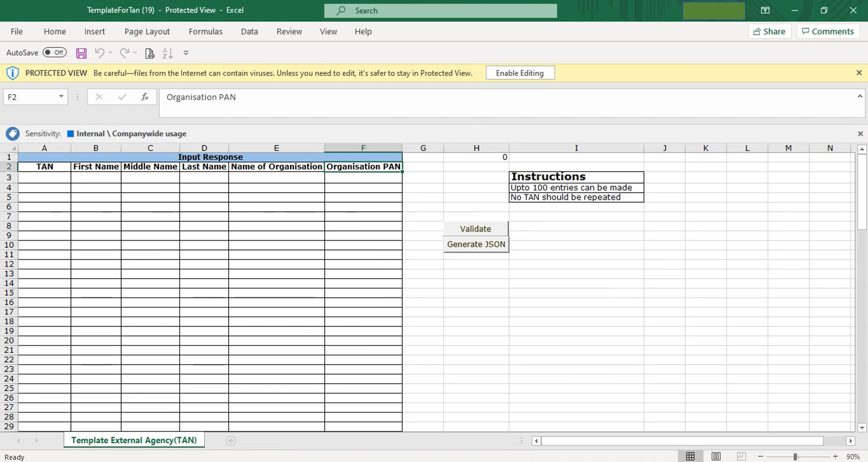Open the Customize Quick Access Toolbar dropdown
This screenshot has height=462, width=868.
click(186, 53)
